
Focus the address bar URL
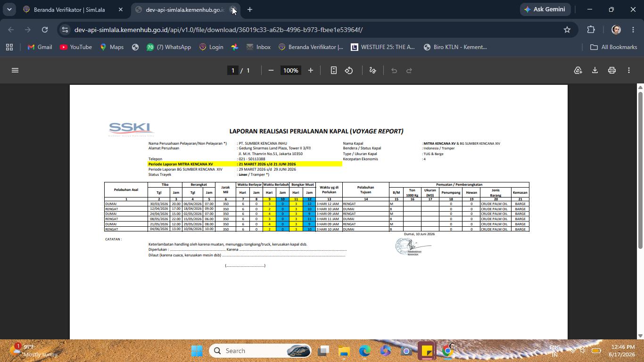tap(218, 30)
